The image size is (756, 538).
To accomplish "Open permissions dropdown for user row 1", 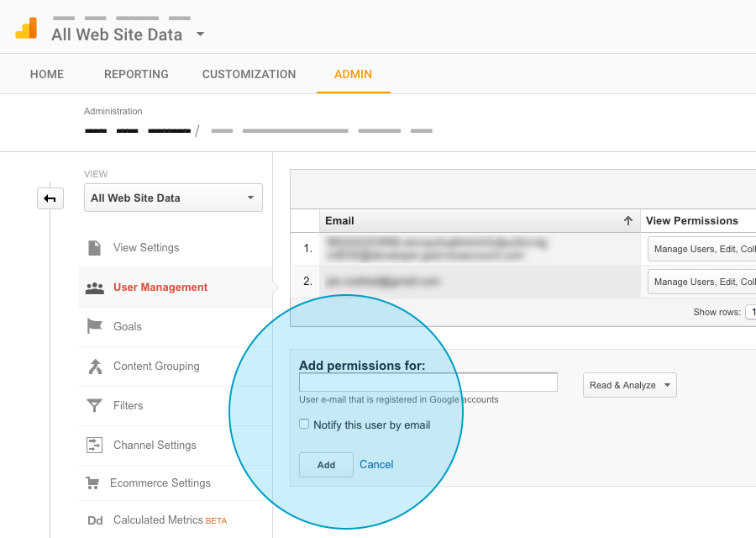I will coord(701,249).
